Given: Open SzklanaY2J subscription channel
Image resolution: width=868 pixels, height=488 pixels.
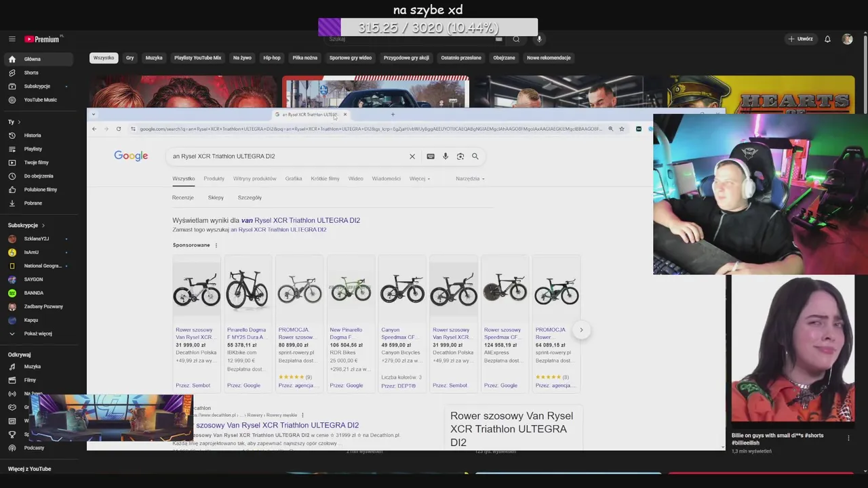Looking at the screenshot, I should pyautogui.click(x=39, y=239).
